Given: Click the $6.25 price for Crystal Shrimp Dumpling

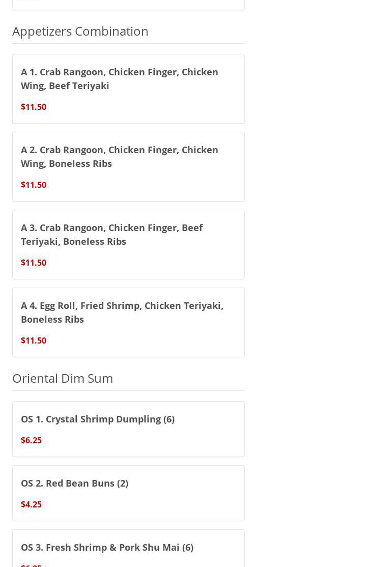Looking at the screenshot, I should click(32, 440).
